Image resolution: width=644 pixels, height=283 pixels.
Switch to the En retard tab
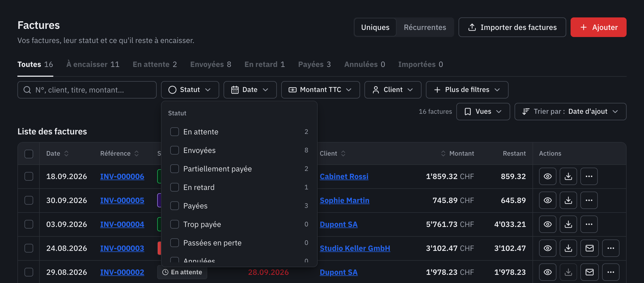pos(265,64)
